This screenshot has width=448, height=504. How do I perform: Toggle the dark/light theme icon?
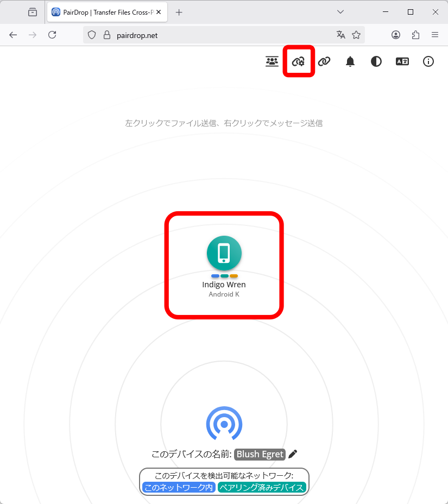[376, 61]
